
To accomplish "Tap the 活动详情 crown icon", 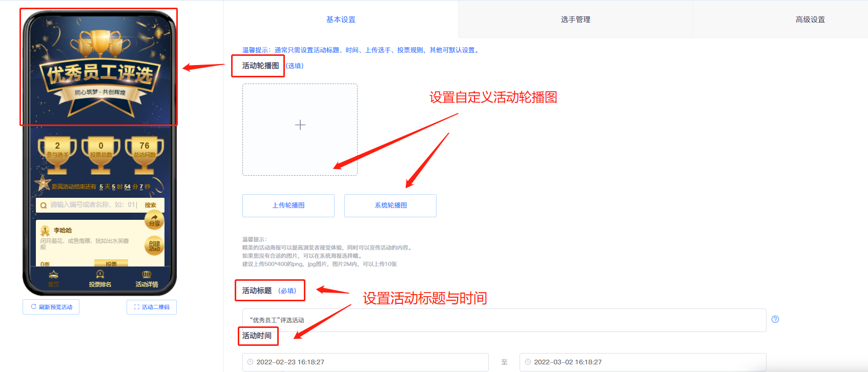I will 147,275.
